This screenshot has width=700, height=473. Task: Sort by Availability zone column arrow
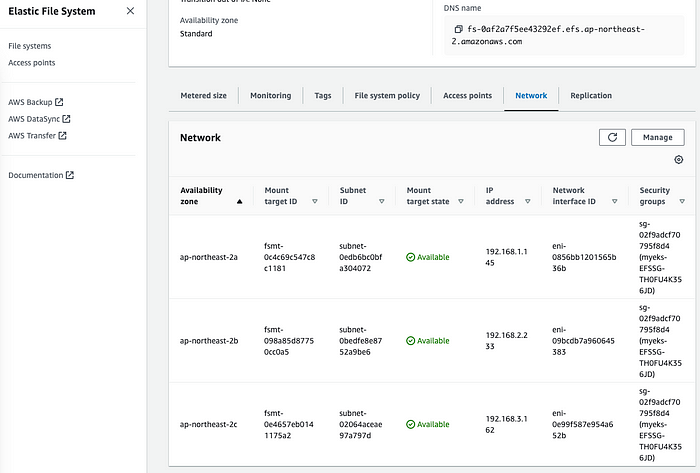[x=239, y=202]
